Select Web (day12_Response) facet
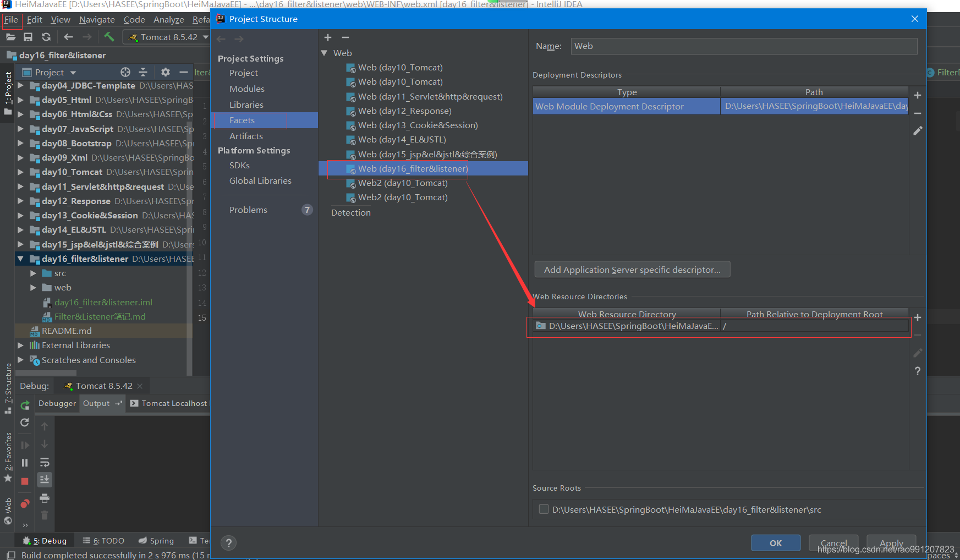Viewport: 960px width, 560px height. point(404,111)
